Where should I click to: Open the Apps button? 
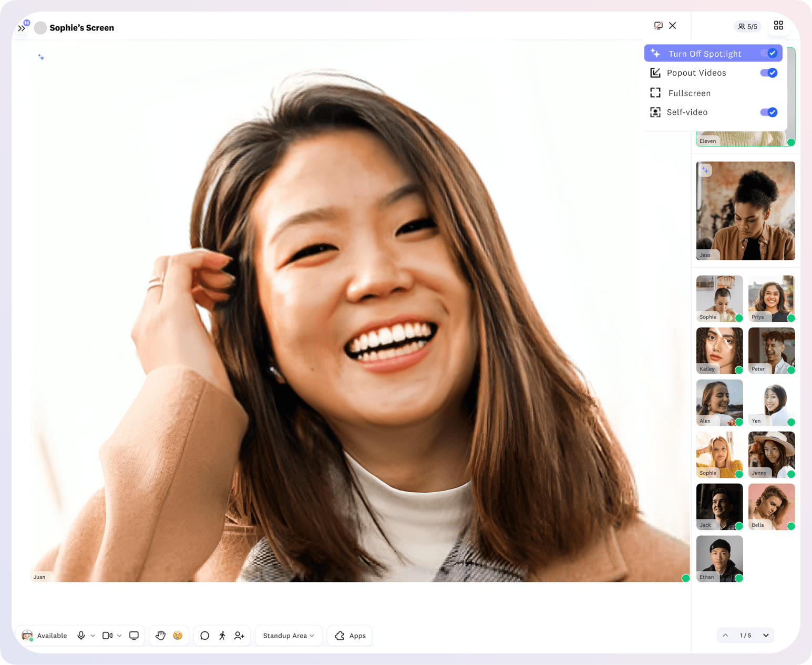point(350,636)
